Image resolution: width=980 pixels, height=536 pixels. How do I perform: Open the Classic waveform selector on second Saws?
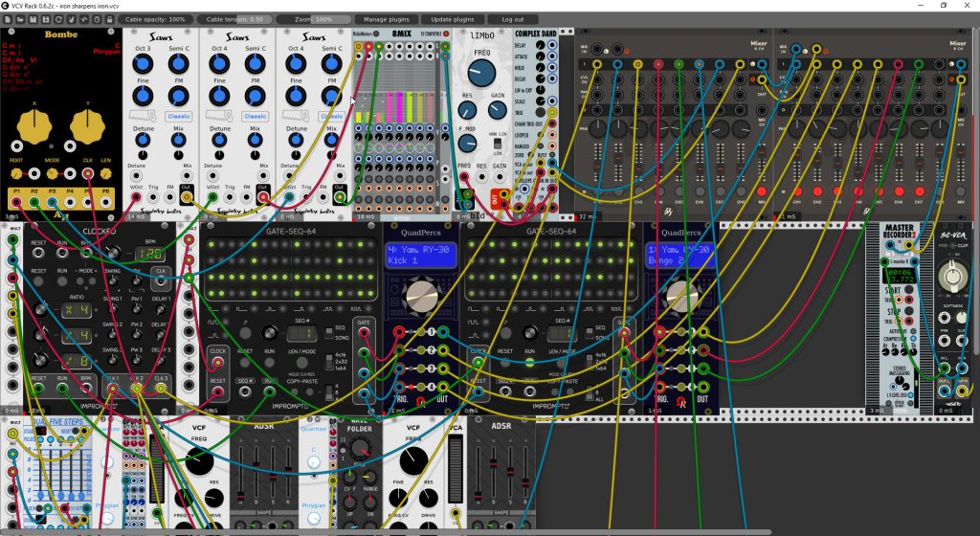point(255,116)
